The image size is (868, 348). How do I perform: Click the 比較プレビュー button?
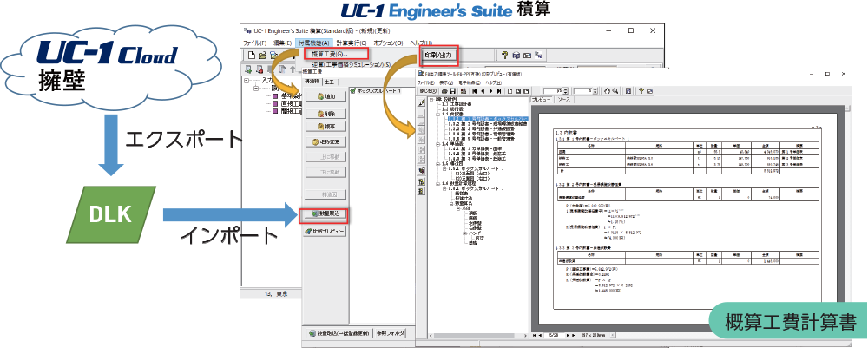[x=326, y=232]
